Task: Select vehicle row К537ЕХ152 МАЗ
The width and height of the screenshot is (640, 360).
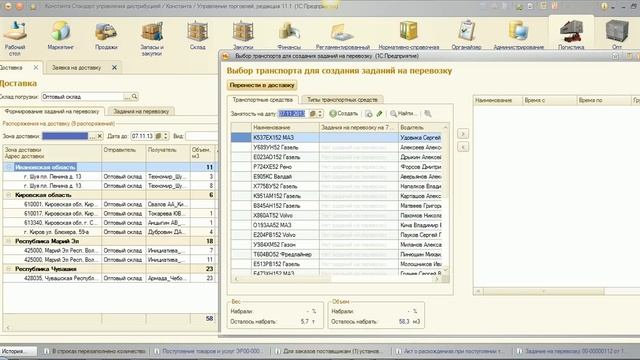Action: (336, 138)
